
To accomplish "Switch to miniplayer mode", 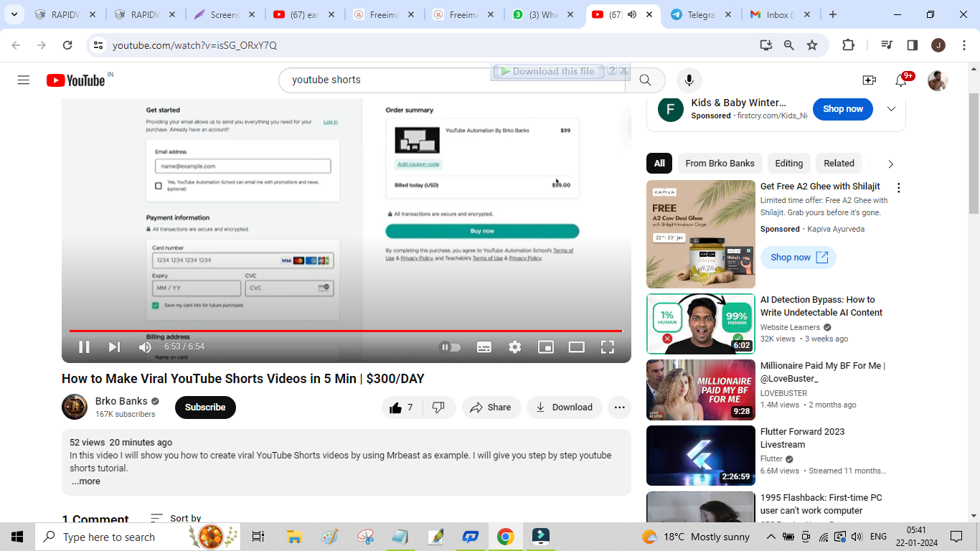I will pyautogui.click(x=546, y=347).
